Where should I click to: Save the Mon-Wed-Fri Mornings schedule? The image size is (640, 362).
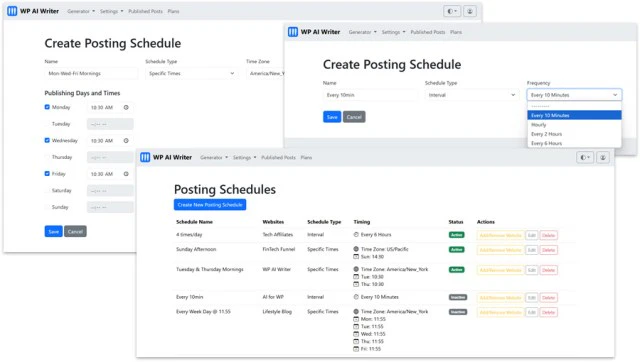tap(53, 231)
